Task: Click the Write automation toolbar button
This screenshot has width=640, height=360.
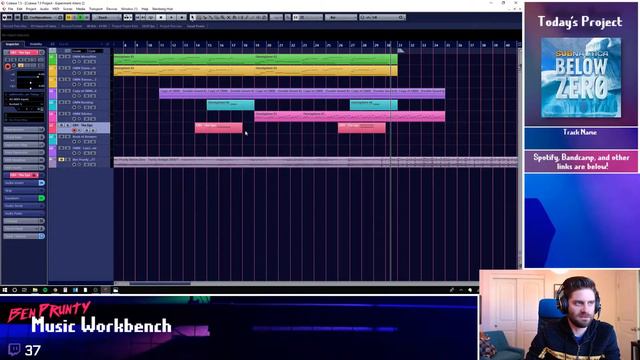Action: 87,18
